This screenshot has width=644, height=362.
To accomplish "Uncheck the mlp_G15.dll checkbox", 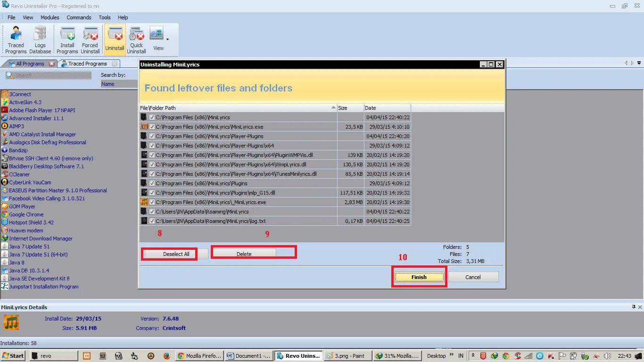I will tap(152, 193).
